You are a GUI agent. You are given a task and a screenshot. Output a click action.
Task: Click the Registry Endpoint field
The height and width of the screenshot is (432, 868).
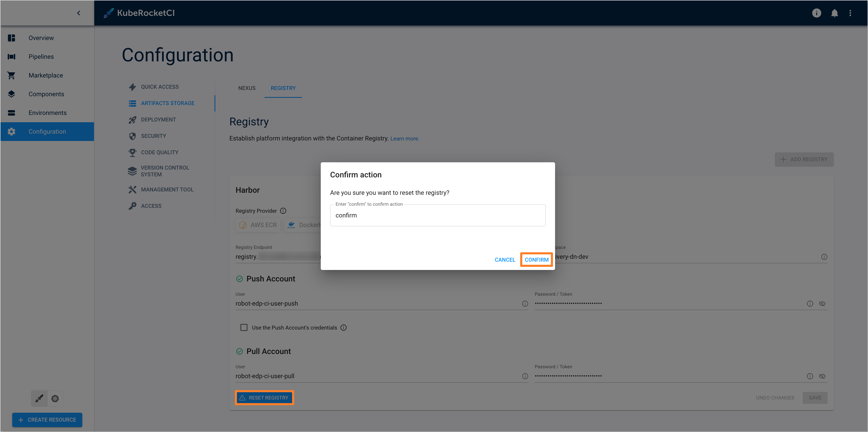(278, 257)
